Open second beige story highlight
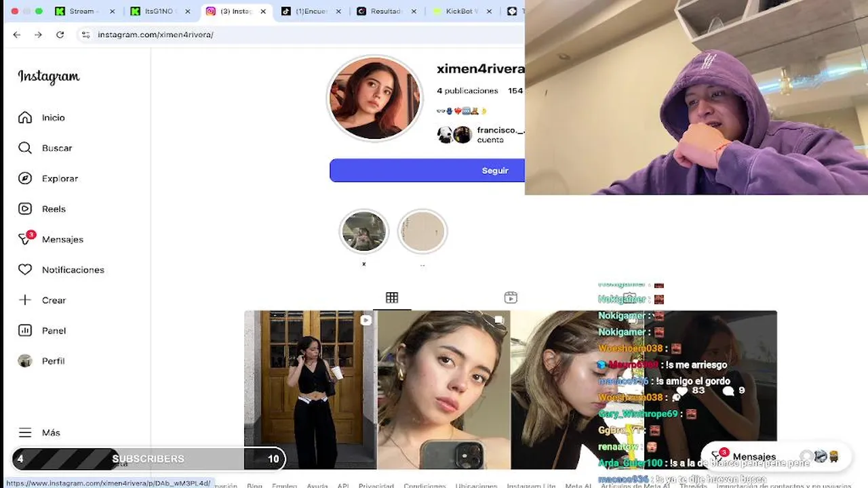The width and height of the screenshot is (868, 488). click(422, 231)
